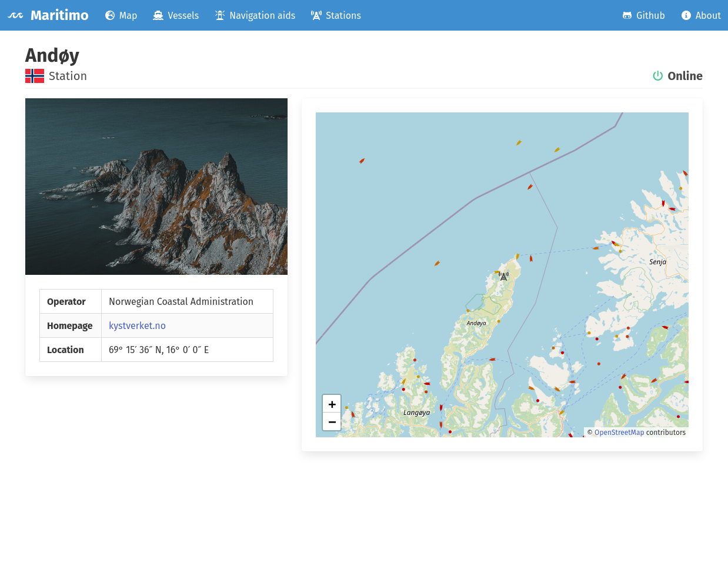Image resolution: width=728 pixels, height=565 pixels.
Task: Zoom in using the plus button on map
Action: [x=332, y=404]
